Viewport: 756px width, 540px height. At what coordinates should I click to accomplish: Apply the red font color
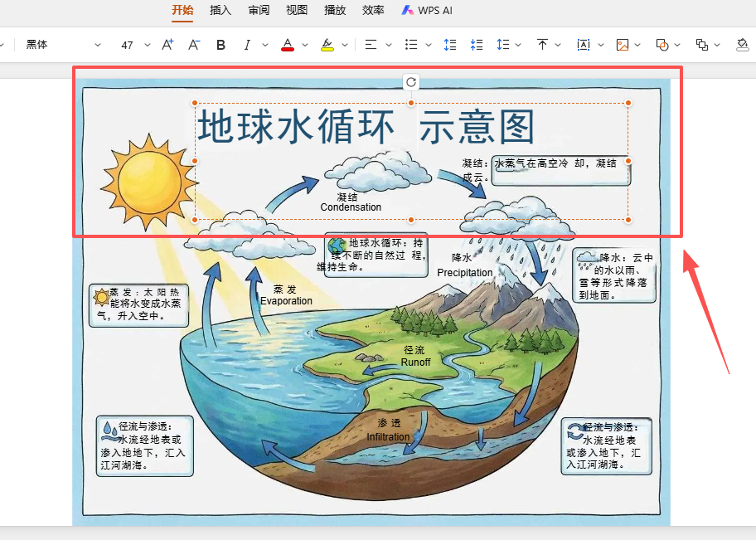288,45
